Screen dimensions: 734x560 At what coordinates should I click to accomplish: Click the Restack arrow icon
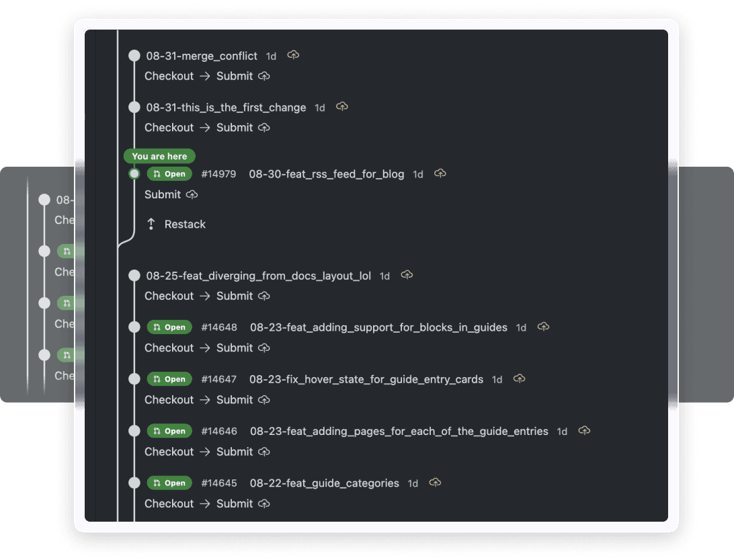click(151, 224)
